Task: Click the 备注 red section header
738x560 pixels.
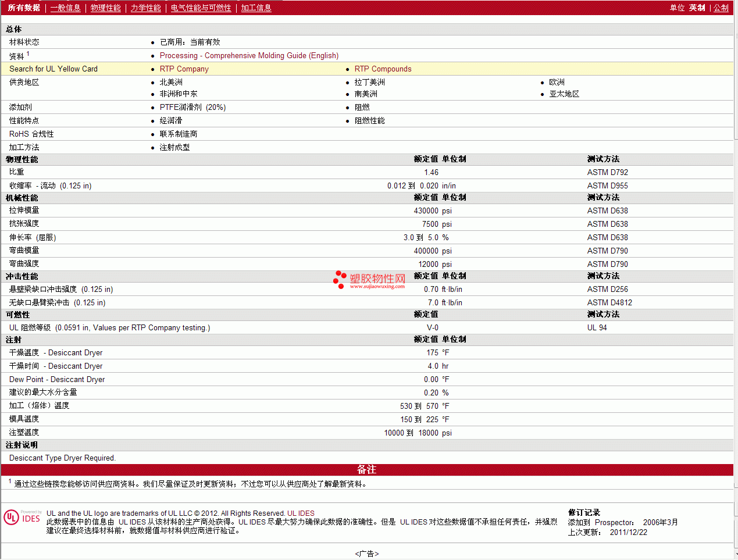Action: tap(366, 469)
